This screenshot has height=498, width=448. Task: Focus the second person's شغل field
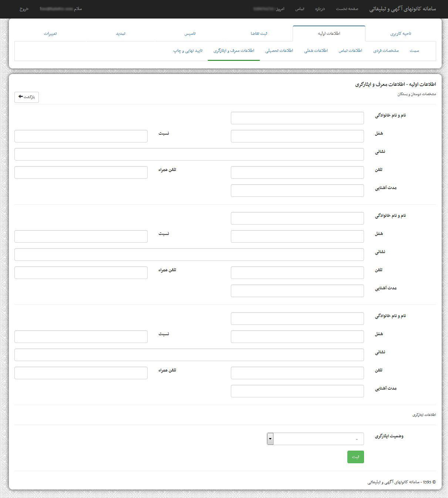click(297, 236)
